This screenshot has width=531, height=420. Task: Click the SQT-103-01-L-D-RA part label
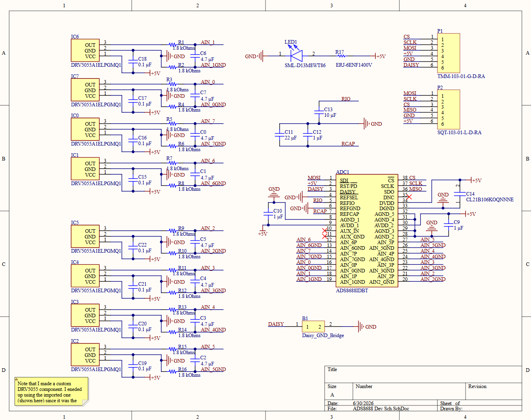click(459, 132)
